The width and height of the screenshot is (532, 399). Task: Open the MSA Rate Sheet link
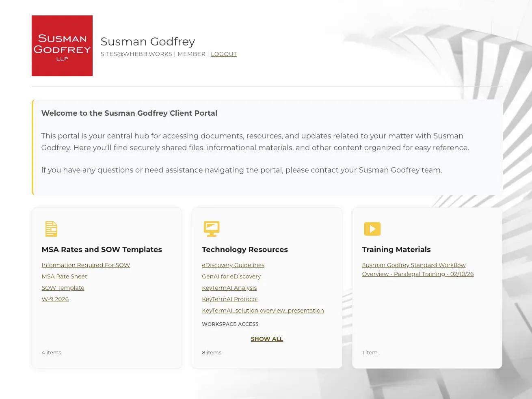pyautogui.click(x=64, y=276)
